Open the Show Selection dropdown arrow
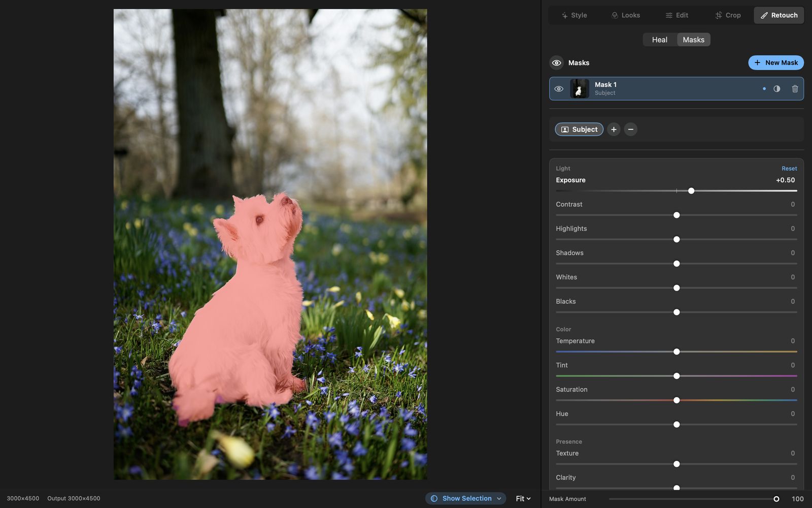Image resolution: width=812 pixels, height=508 pixels. pos(499,498)
